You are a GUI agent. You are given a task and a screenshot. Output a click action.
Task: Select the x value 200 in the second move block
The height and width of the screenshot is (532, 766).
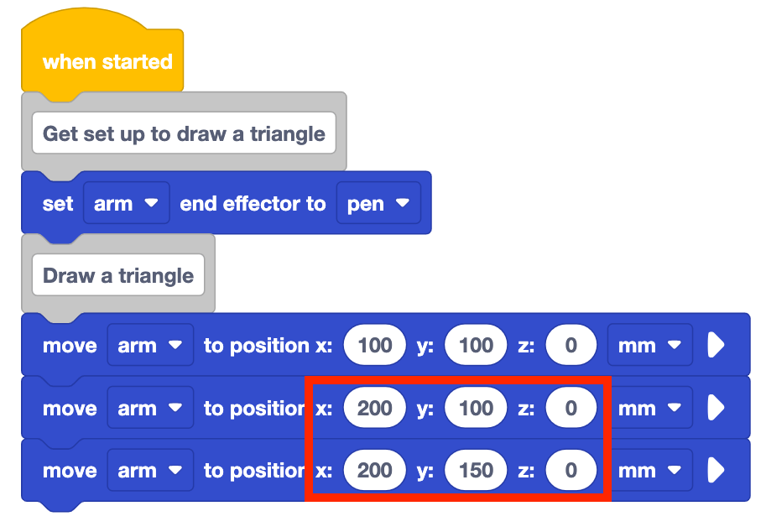tap(375, 409)
